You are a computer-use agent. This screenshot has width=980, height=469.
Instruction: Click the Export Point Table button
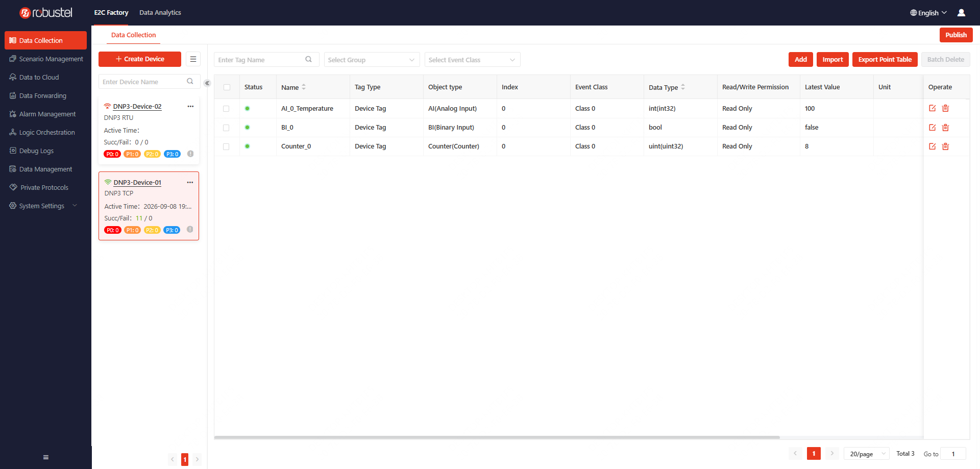[885, 59]
